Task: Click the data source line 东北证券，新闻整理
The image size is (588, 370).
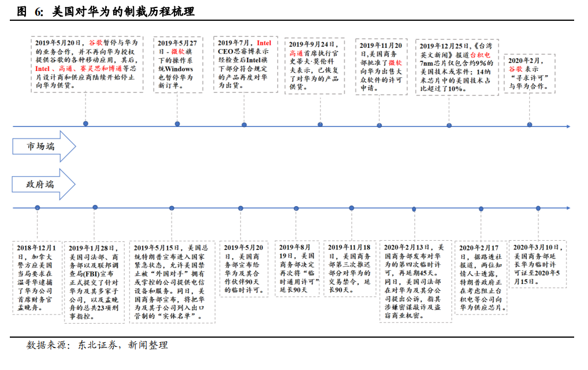Action: [122, 345]
